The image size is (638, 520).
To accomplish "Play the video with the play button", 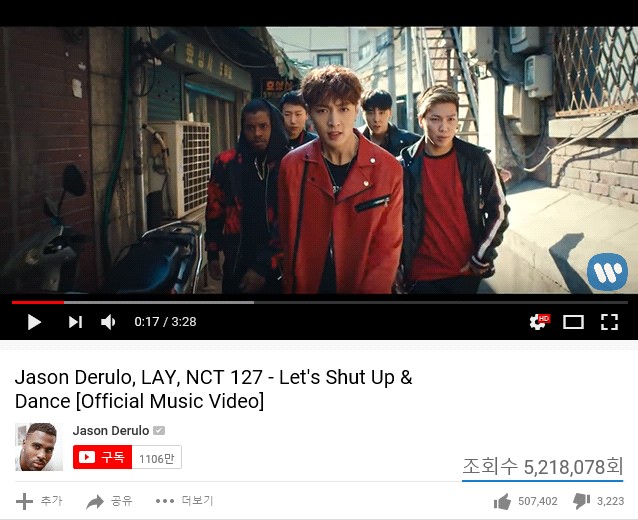I will [x=34, y=322].
